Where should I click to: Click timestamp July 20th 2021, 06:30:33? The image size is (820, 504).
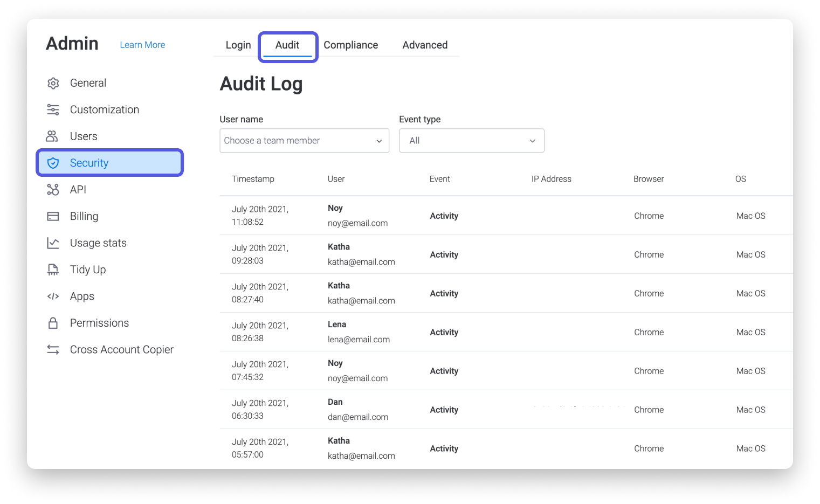pos(260,410)
